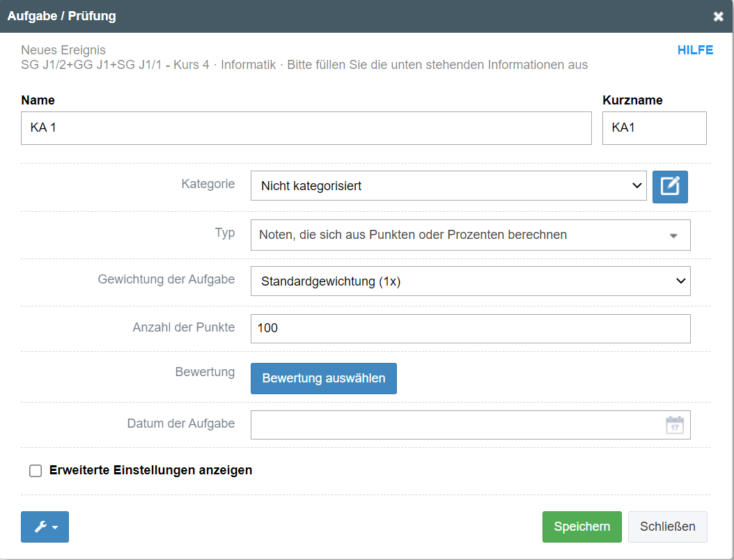Close the Aufgabe / Prüfung dialog
This screenshot has height=560, width=734.
pos(718,17)
